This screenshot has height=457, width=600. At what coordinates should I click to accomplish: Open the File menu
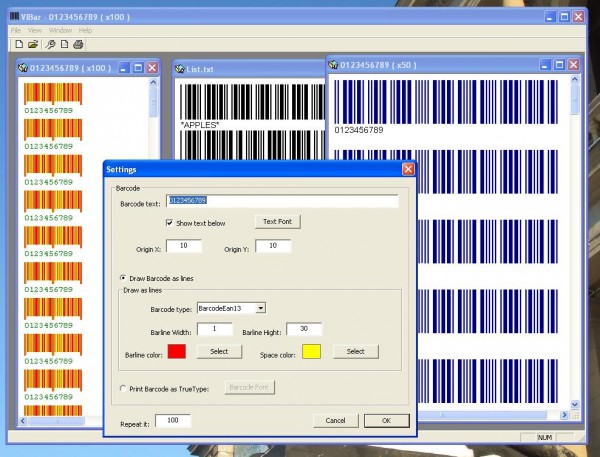pos(16,31)
